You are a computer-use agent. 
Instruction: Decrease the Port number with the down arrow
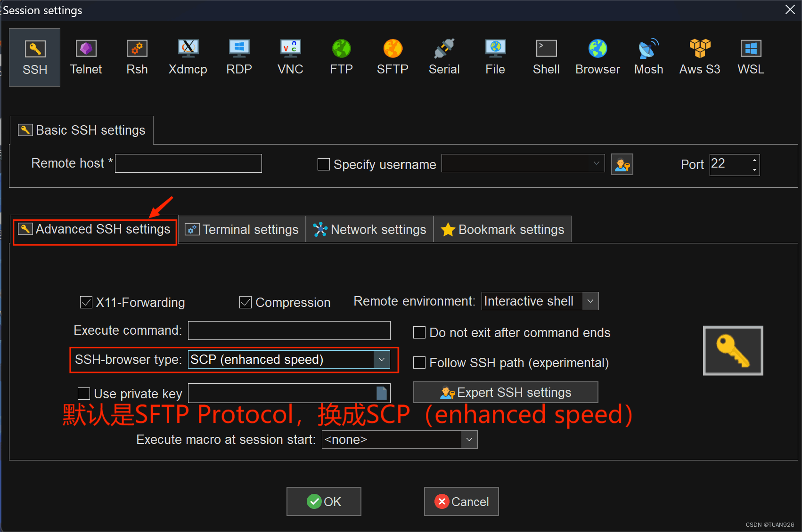click(754, 170)
